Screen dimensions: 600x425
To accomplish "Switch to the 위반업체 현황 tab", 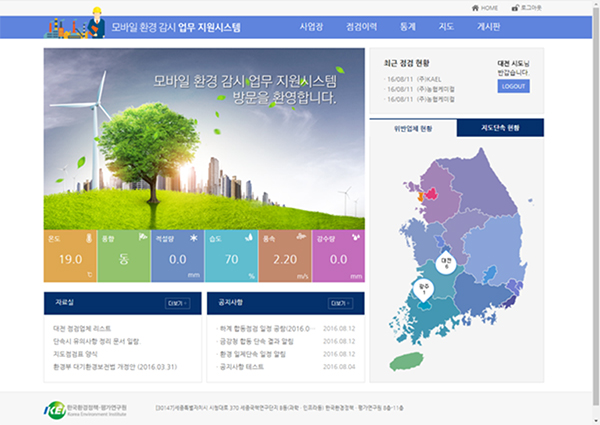I will coord(413,128).
